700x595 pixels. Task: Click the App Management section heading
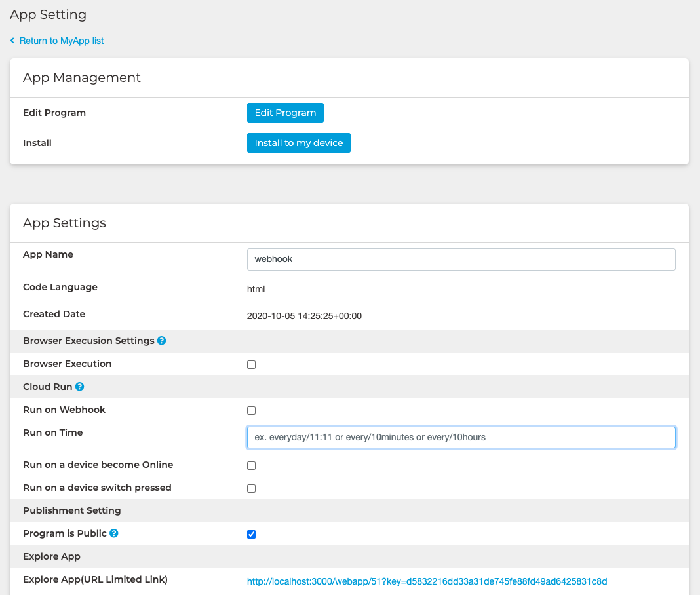tap(82, 77)
